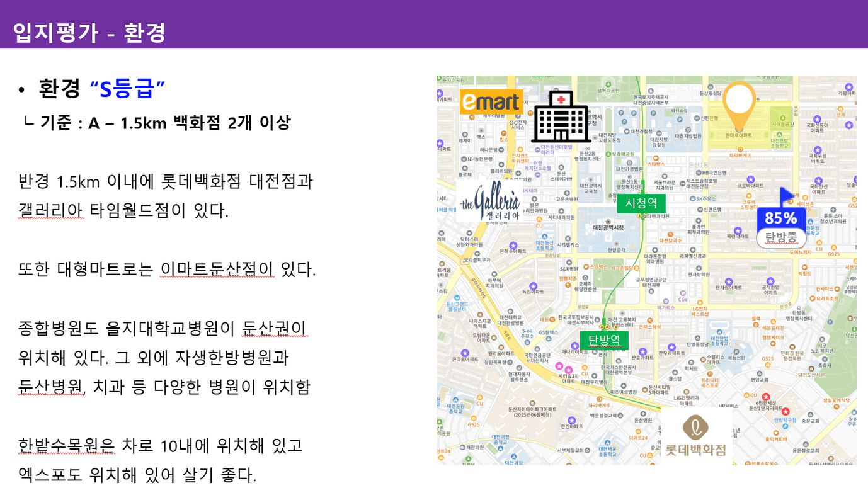Click the Galleria logo on the map

coord(489,201)
